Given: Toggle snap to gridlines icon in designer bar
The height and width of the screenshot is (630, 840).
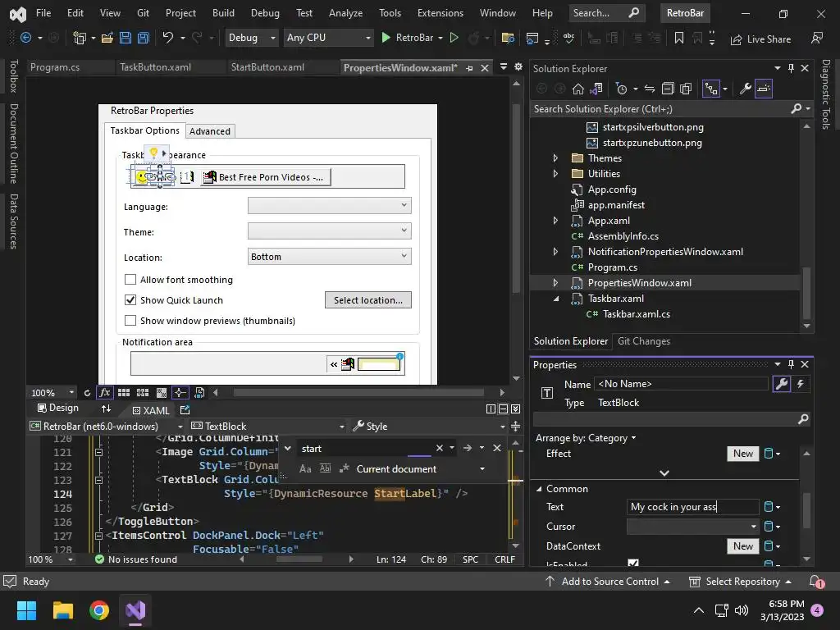Looking at the screenshot, I should [x=143, y=393].
